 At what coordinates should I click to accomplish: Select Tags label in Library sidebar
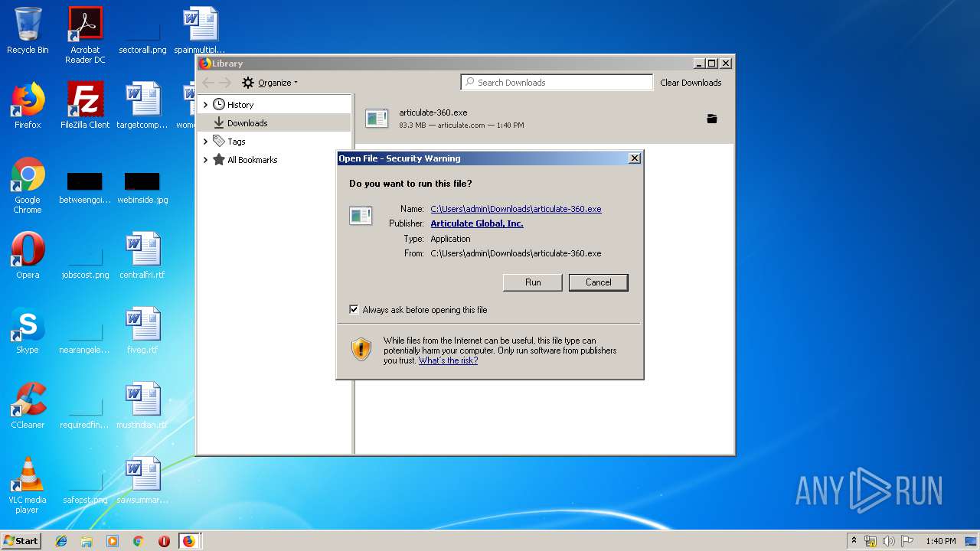pyautogui.click(x=237, y=142)
